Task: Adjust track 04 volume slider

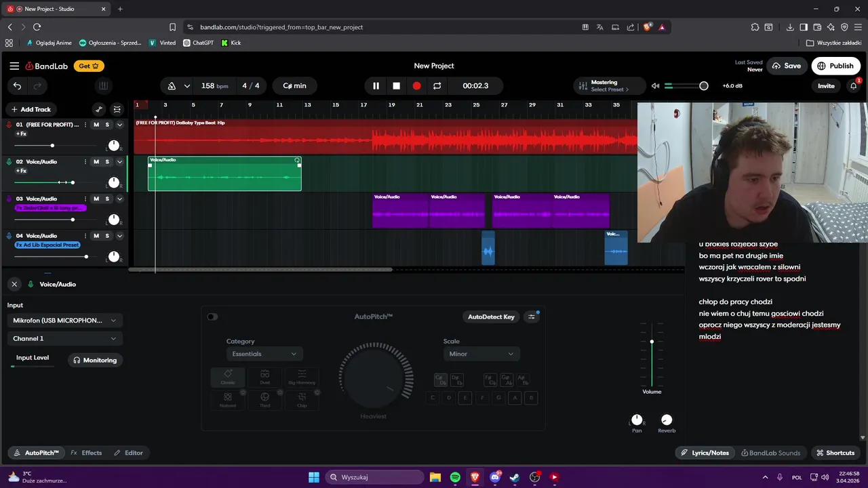Action: (x=86, y=257)
